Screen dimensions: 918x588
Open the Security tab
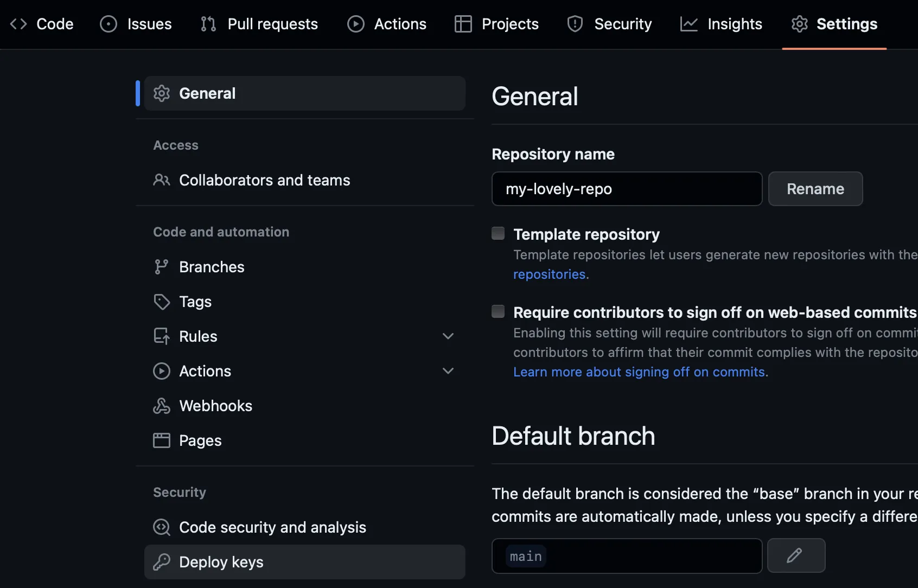coord(610,24)
